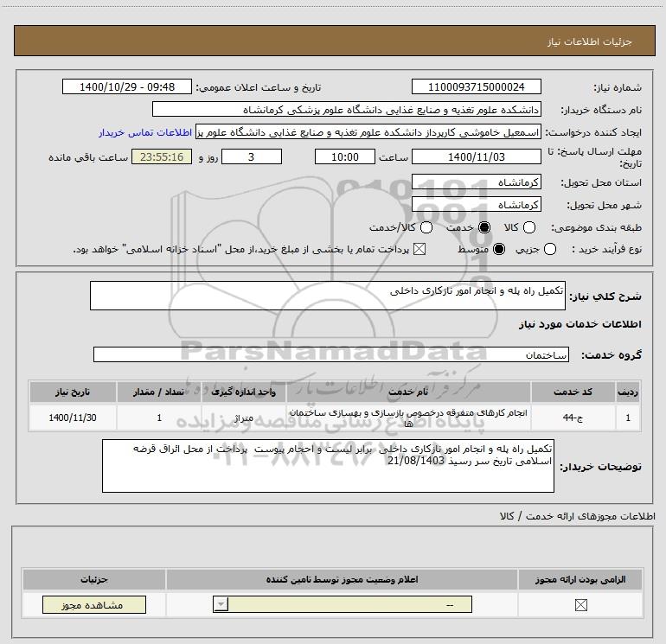The image size is (666, 644).
Task: Click the deadline date field 1400/11/03
Action: click(476, 156)
